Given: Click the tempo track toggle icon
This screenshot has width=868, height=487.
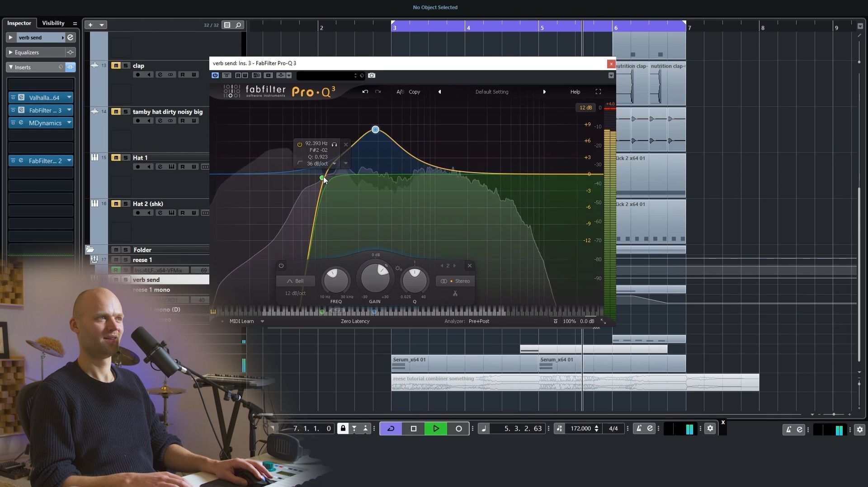Looking at the screenshot, I should click(x=559, y=428).
